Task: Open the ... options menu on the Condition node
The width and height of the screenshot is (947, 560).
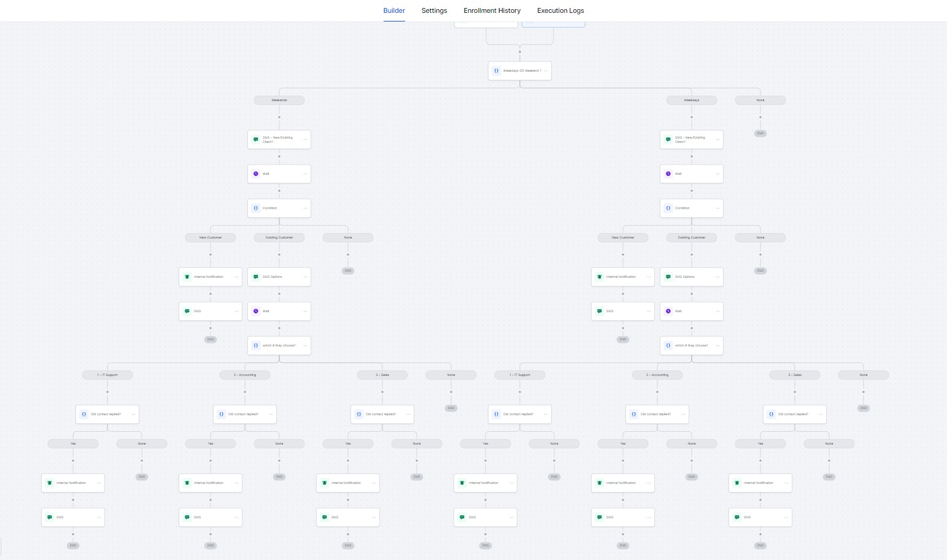Action: [305, 208]
